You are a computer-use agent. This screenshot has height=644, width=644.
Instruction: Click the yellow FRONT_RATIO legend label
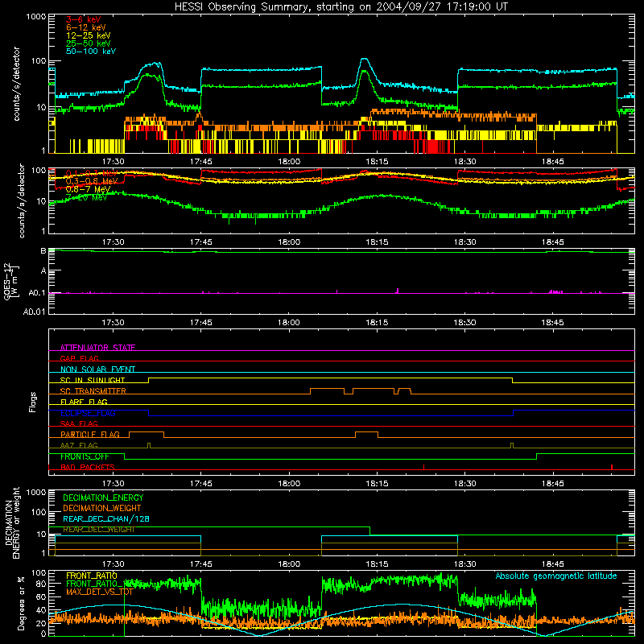92,576
